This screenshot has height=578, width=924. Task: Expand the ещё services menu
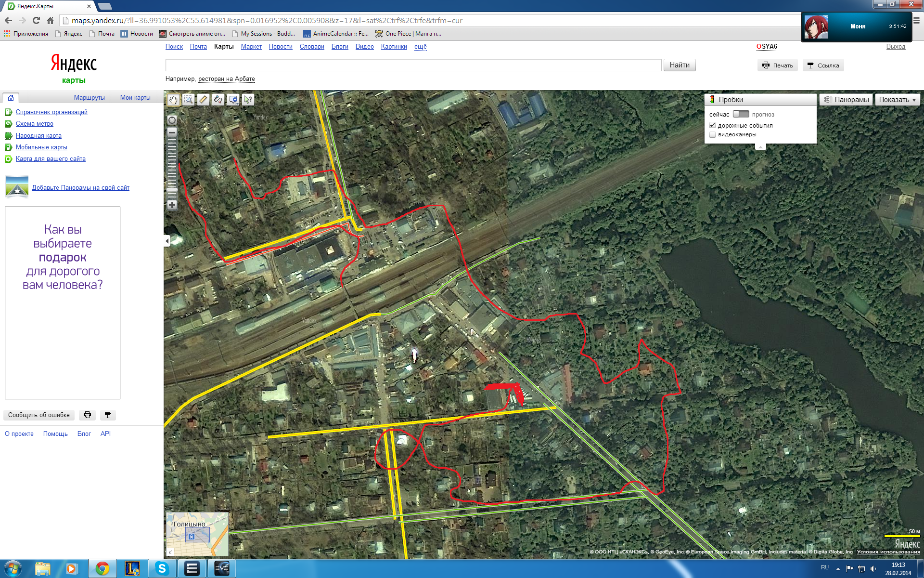point(421,46)
